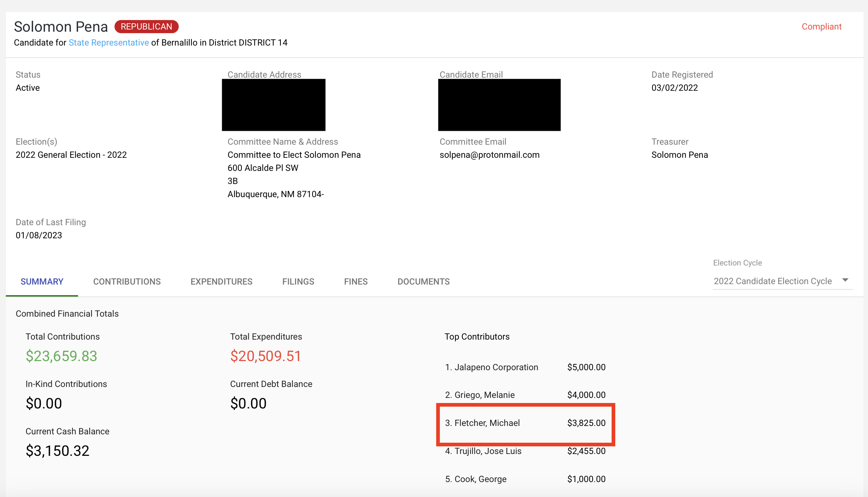Click the Total Contributions amount $23,659.83
The height and width of the screenshot is (497, 868).
[61, 356]
